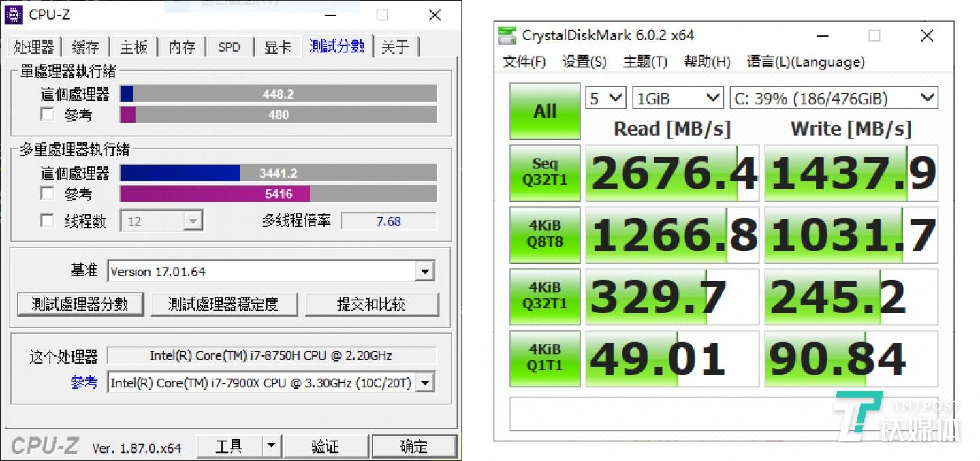Open test count 5 dropdown
980x461 pixels.
(605, 98)
